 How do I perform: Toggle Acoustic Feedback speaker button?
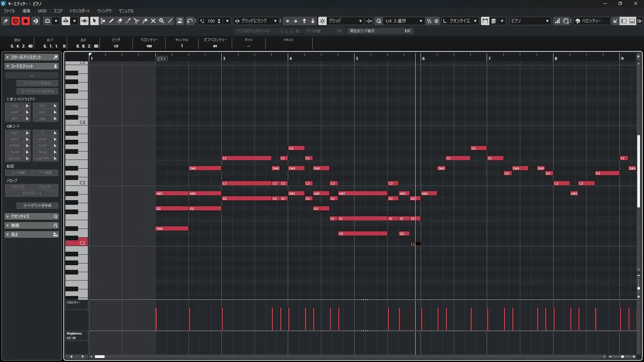pos(84,21)
